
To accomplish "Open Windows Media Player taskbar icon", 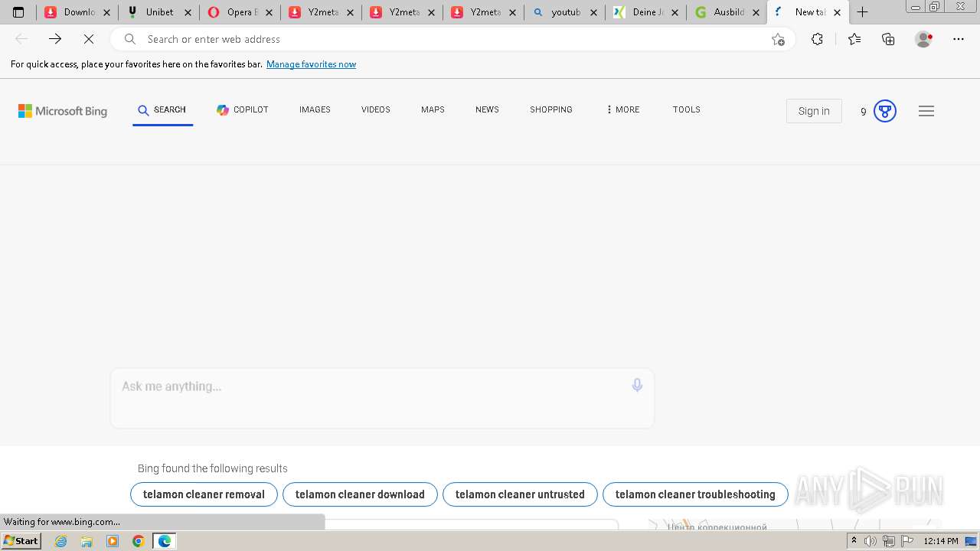I will point(113,541).
